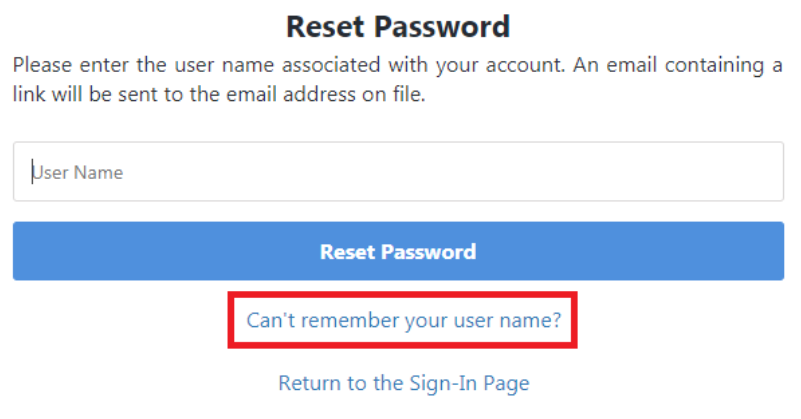The image size is (801, 419).
Task: Click the Reset Password page heading
Action: [398, 26]
